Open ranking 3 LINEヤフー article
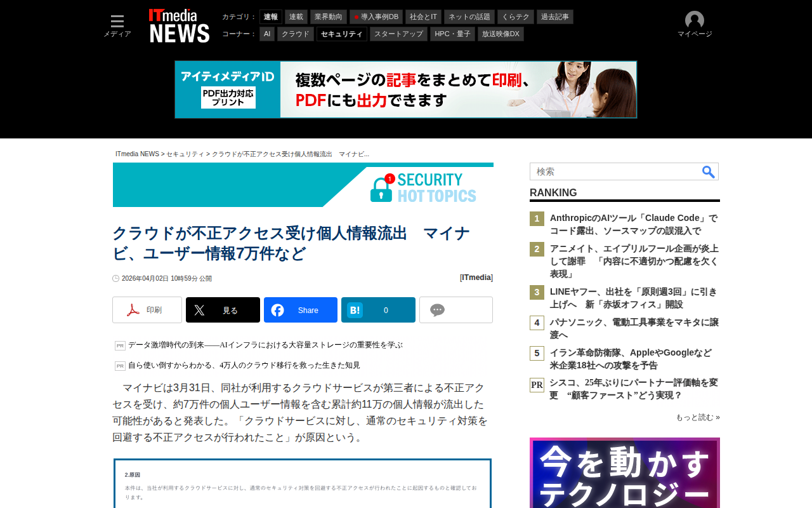 coord(634,298)
